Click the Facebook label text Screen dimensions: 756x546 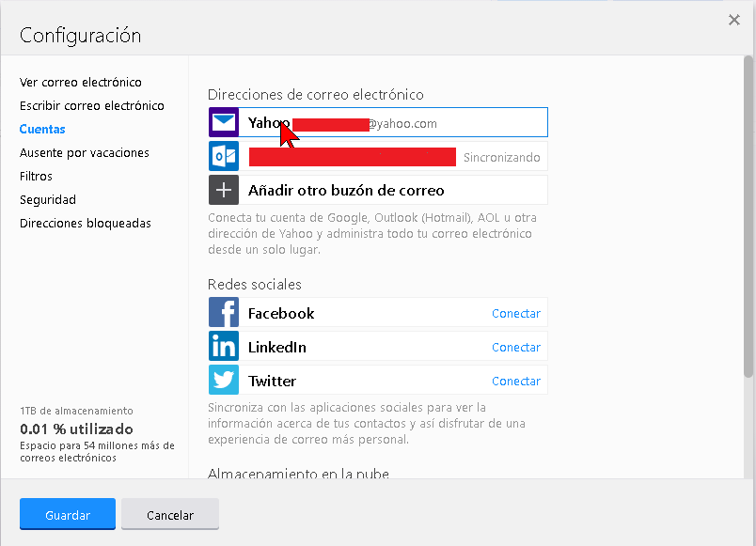281,314
